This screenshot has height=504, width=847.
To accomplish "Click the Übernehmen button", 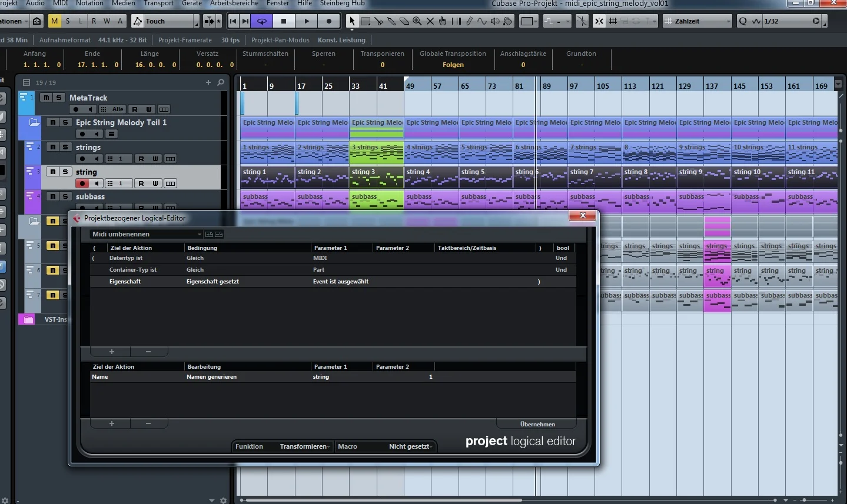I will pyautogui.click(x=537, y=424).
